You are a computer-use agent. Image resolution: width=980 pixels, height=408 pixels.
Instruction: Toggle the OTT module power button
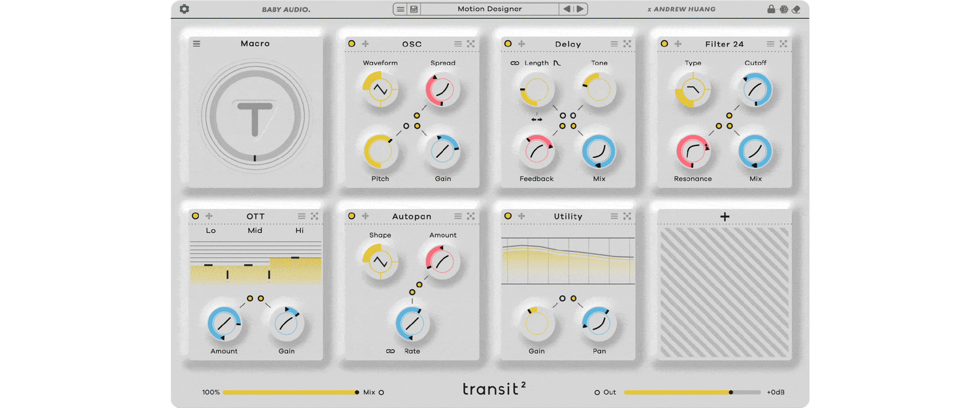tap(195, 216)
